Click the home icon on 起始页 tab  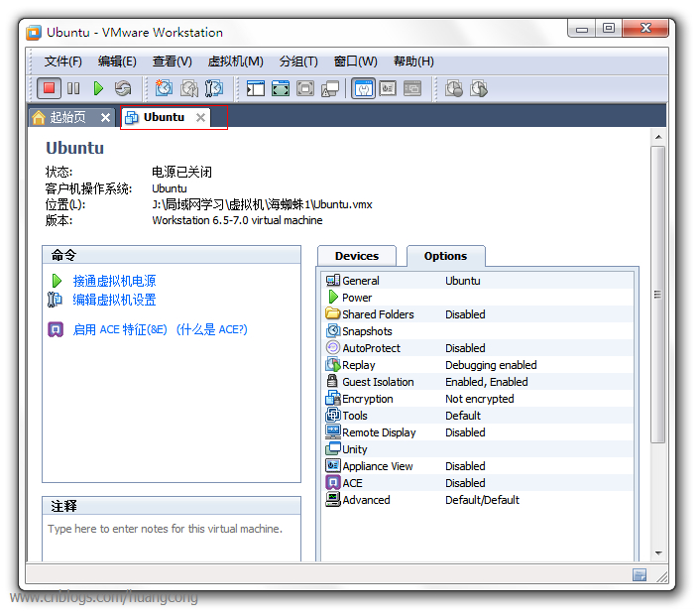click(x=39, y=117)
